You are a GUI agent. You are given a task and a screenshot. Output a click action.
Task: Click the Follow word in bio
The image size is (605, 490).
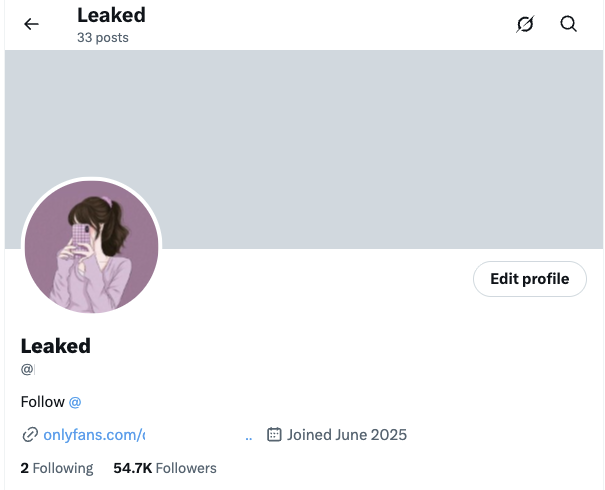pyautogui.click(x=42, y=402)
